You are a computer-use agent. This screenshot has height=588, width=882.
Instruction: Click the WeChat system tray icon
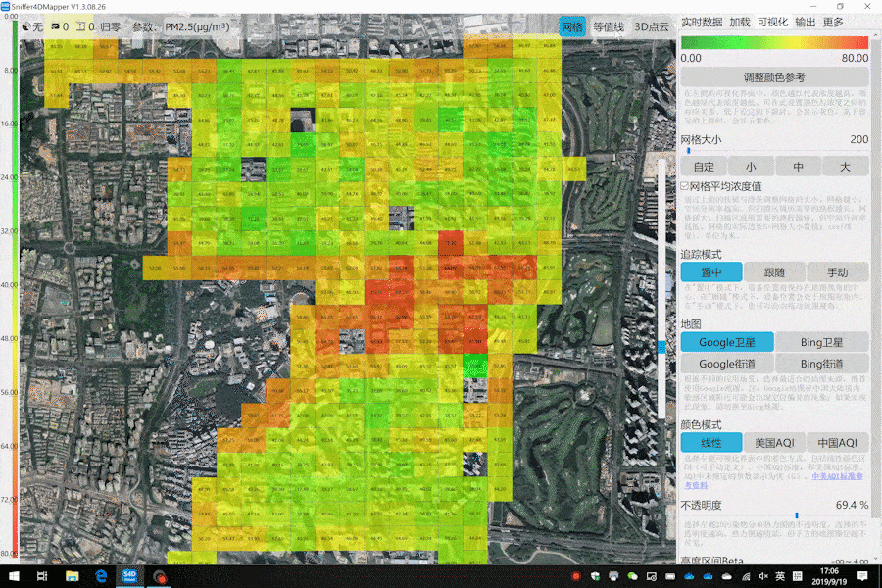pyautogui.click(x=633, y=576)
